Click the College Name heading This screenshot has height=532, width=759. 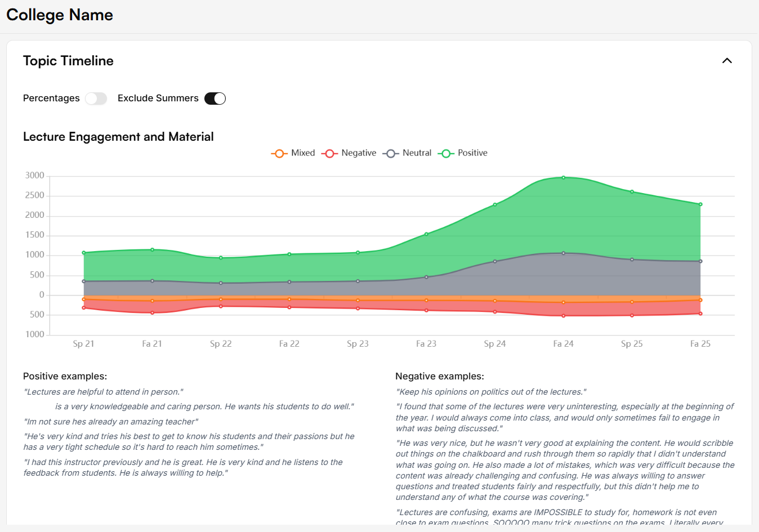click(60, 15)
